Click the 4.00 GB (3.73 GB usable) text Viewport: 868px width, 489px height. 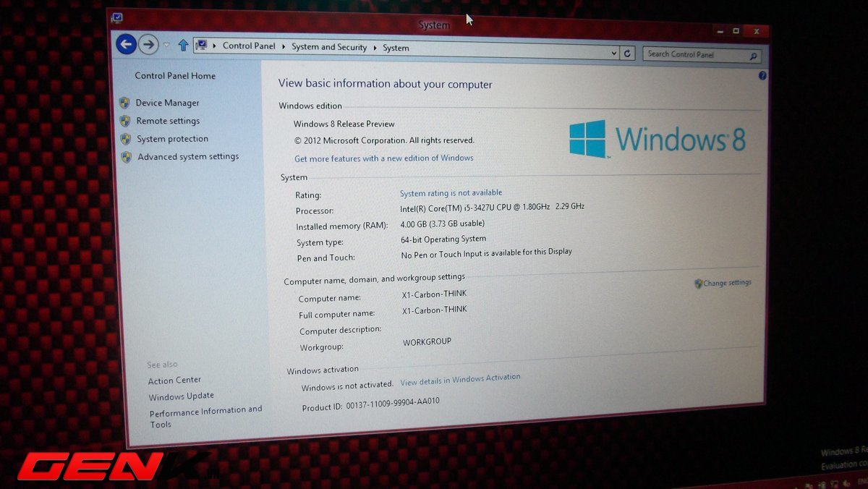coord(443,224)
